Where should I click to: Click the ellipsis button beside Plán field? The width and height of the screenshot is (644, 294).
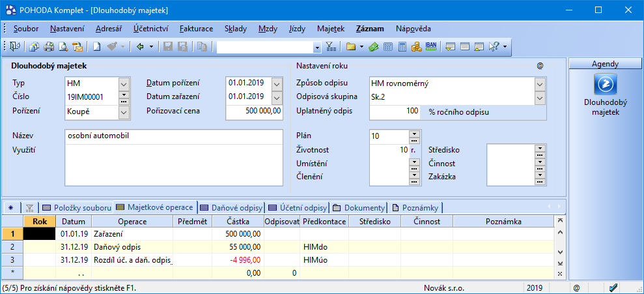(413, 137)
